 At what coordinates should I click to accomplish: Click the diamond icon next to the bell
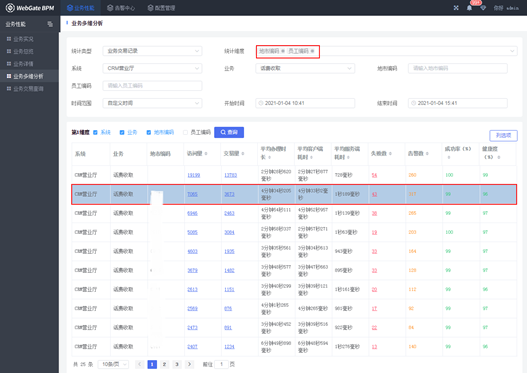483,8
